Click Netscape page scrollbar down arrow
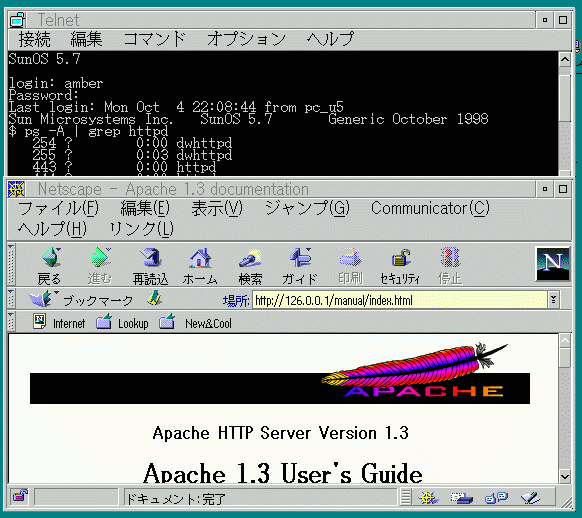This screenshot has height=518, width=582. [x=565, y=476]
